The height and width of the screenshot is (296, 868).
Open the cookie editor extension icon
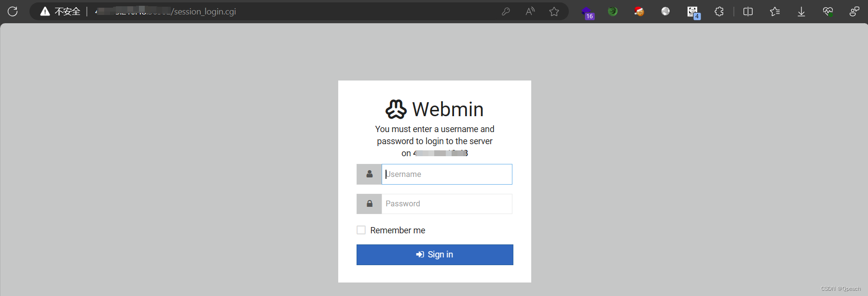click(638, 11)
